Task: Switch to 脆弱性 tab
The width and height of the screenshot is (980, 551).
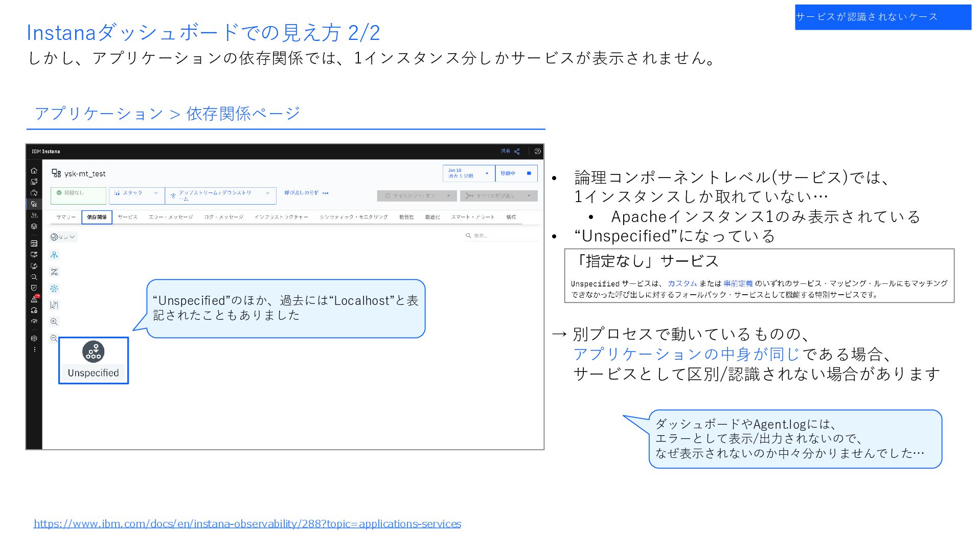Action: coord(406,217)
